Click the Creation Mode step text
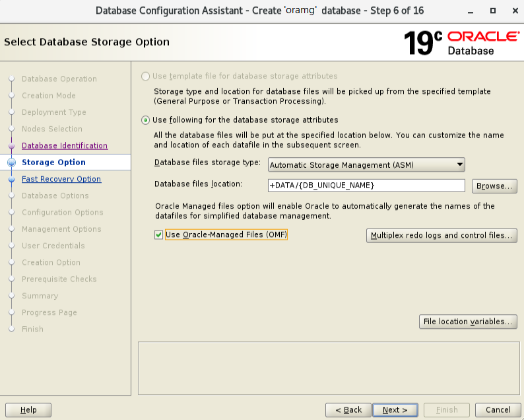Image resolution: width=524 pixels, height=420 pixels. 49,96
